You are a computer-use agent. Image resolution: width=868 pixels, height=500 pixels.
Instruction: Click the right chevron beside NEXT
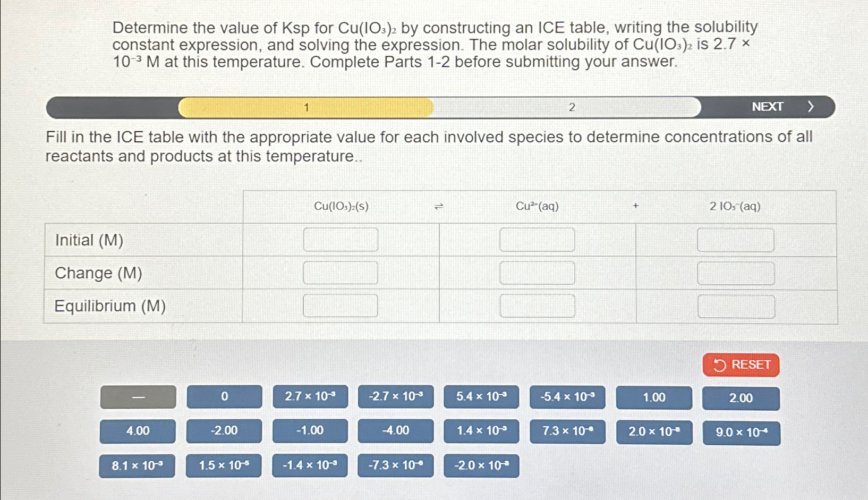pos(811,106)
